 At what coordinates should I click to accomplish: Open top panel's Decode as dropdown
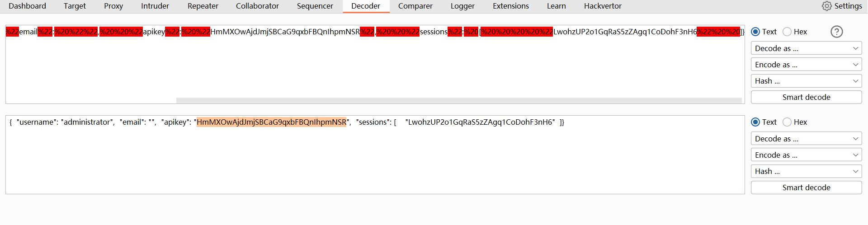click(x=806, y=48)
